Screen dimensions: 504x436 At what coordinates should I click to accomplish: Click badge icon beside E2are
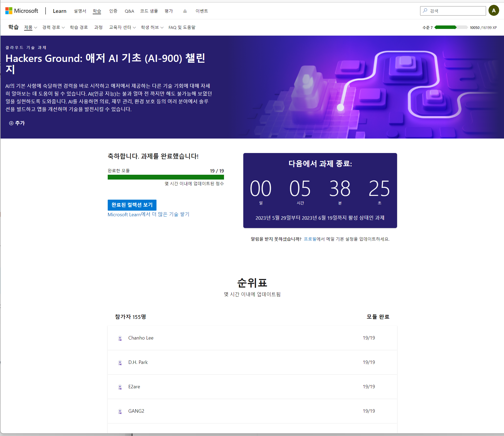pos(120,387)
